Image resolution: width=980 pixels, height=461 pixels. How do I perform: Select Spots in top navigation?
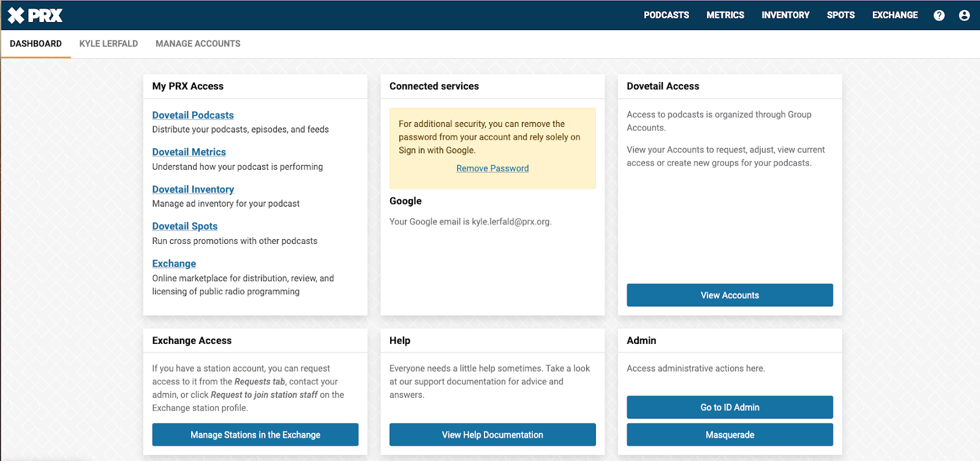pos(840,15)
